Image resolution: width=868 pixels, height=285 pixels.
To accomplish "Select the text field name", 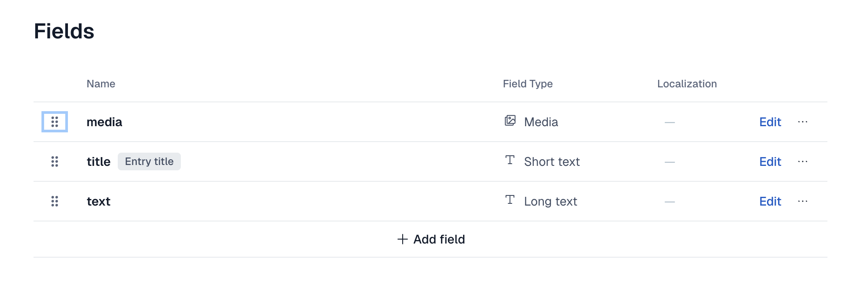I will click(x=98, y=201).
